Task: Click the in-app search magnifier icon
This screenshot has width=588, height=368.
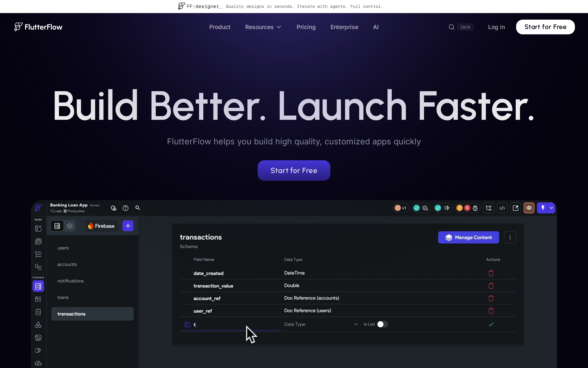Action: [138, 208]
